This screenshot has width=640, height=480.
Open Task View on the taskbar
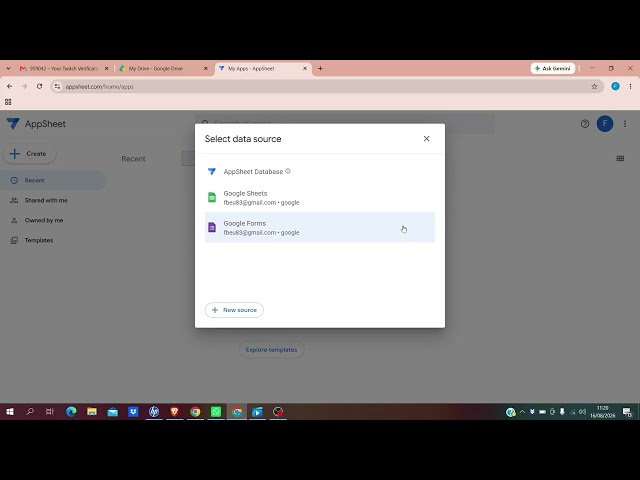tap(50, 412)
